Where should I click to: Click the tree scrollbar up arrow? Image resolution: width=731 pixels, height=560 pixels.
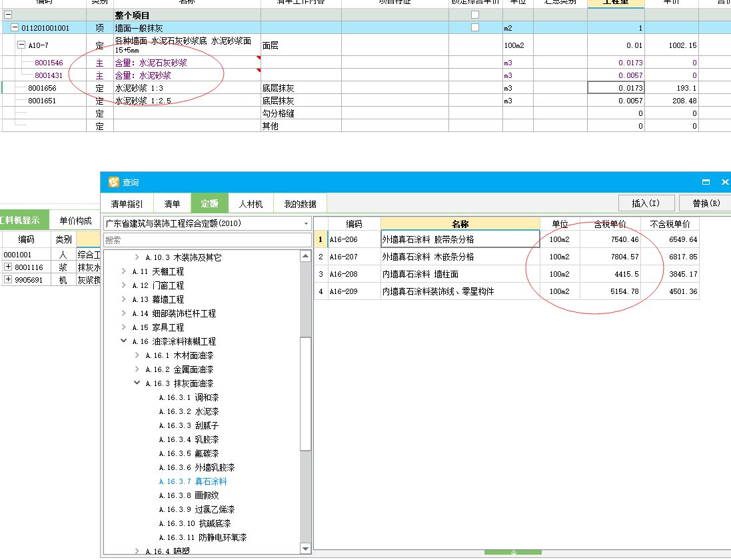coord(305,255)
